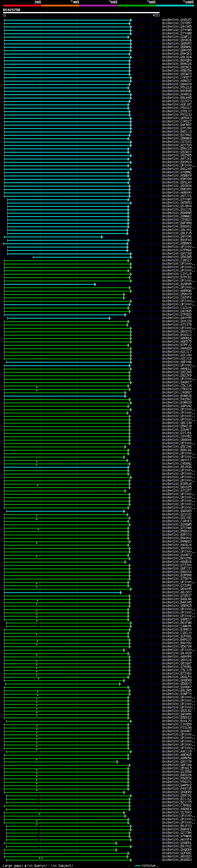Click the cyan =100char. scale bar
The height and width of the screenshot is (868, 197).
coord(137,866)
